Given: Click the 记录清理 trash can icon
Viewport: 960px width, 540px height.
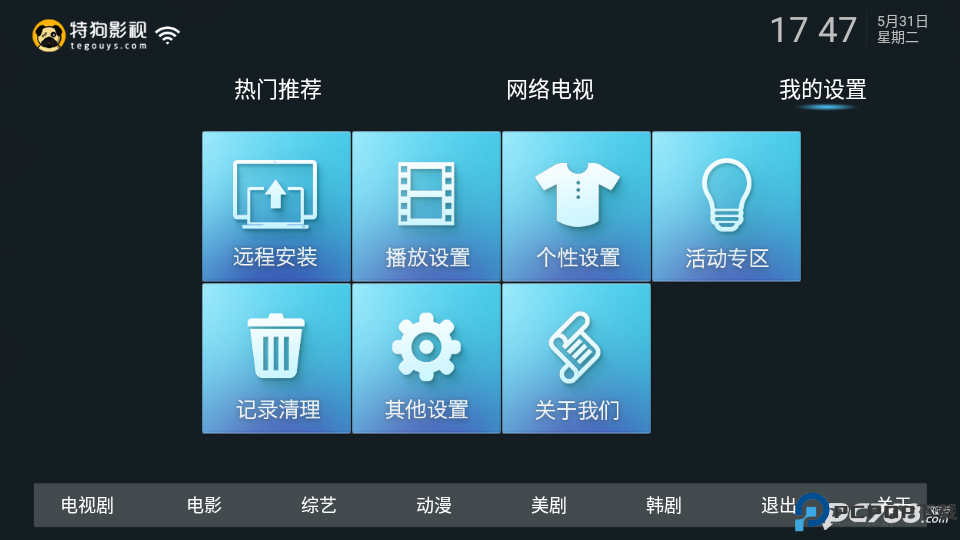Looking at the screenshot, I should point(276,345).
